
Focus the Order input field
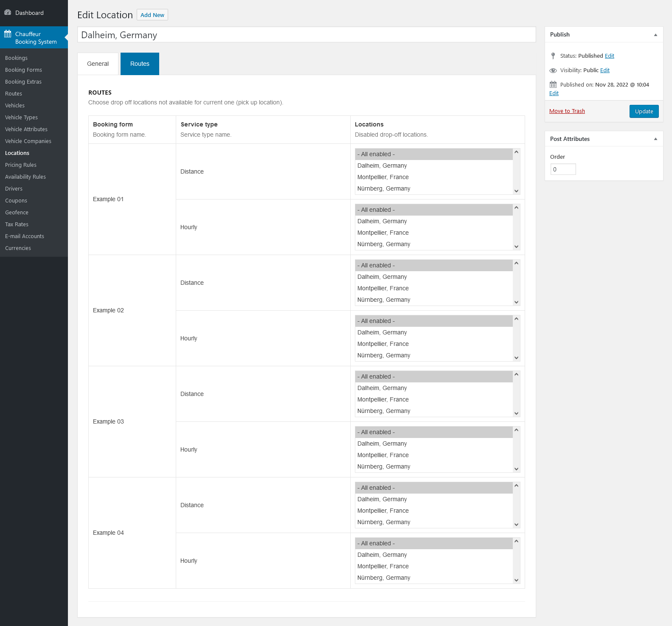coord(563,169)
